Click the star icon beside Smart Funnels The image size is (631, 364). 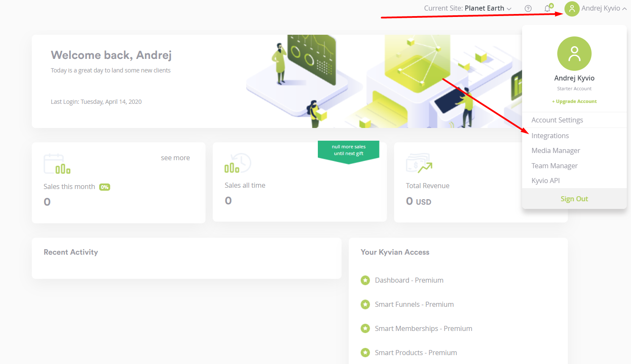point(365,304)
